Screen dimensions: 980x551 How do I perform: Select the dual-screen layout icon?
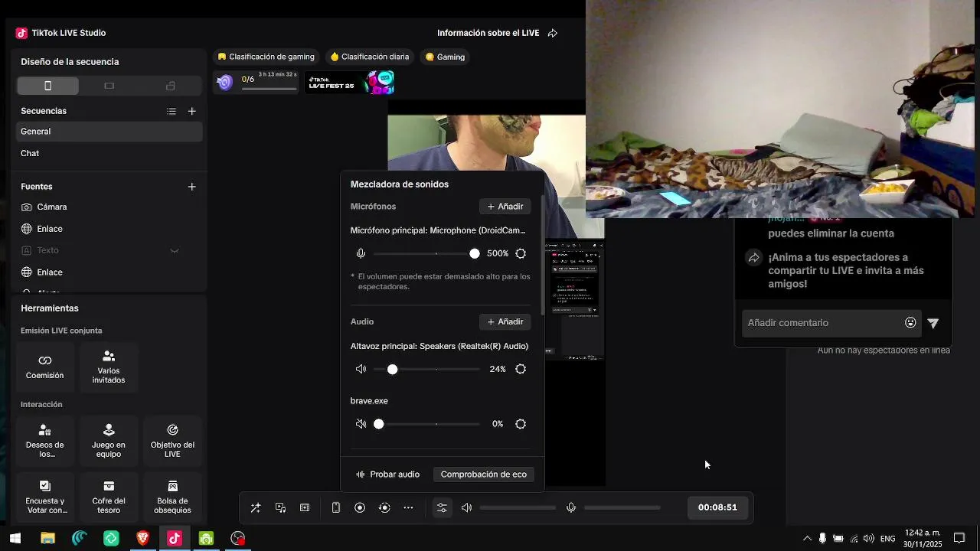pyautogui.click(x=170, y=86)
